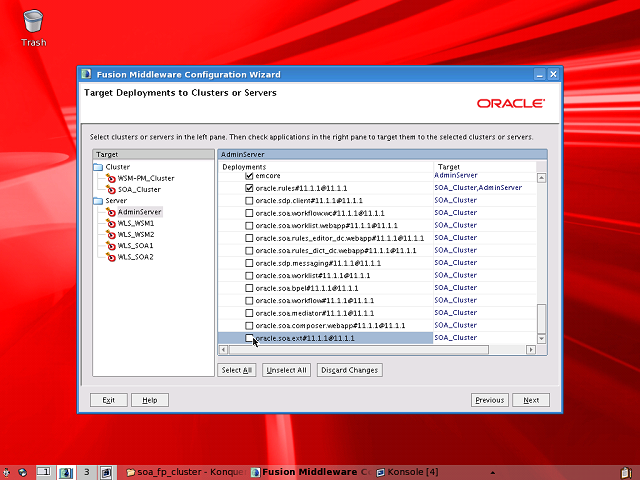640x480 pixels.
Task: Click the Cluster tree node label
Action: point(118,167)
